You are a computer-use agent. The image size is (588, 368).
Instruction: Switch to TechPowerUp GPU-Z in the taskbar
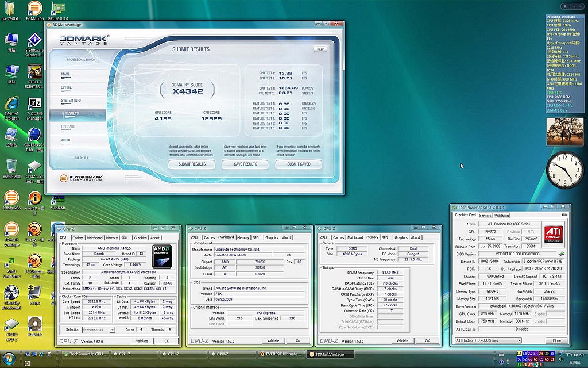point(85,354)
